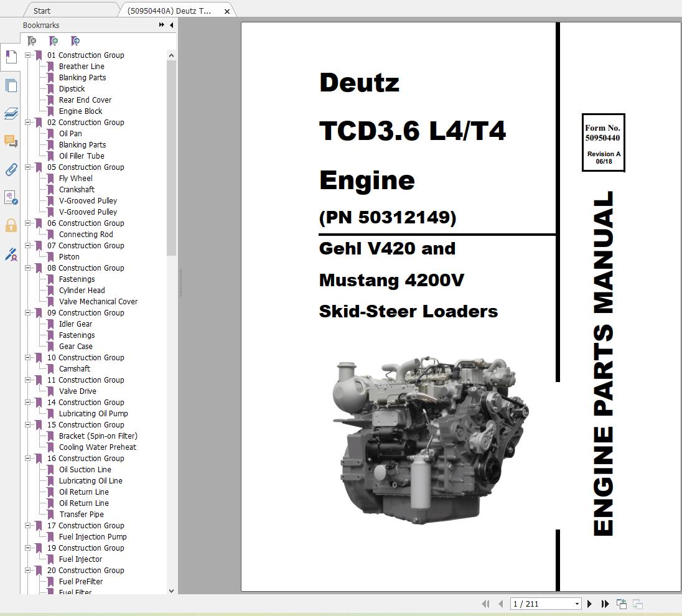This screenshot has width=682, height=616.
Task: Open the page number dropdown arrow
Action: tap(577, 604)
